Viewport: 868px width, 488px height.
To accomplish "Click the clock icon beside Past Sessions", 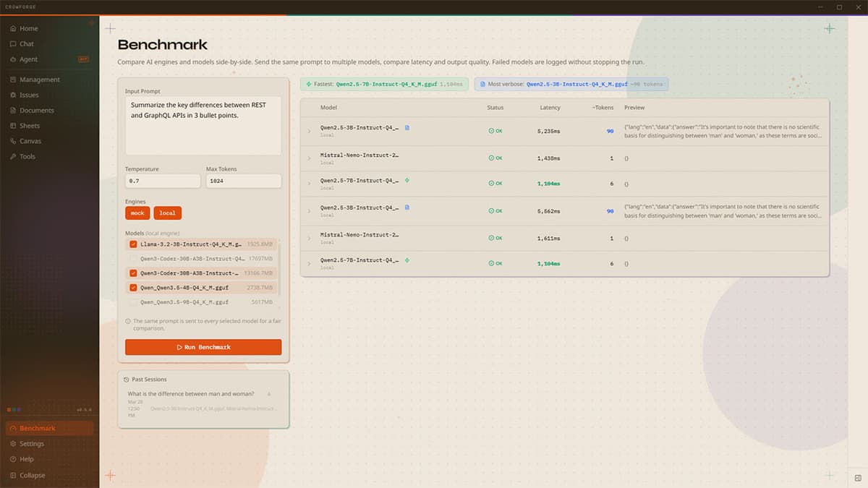I will 127,380.
